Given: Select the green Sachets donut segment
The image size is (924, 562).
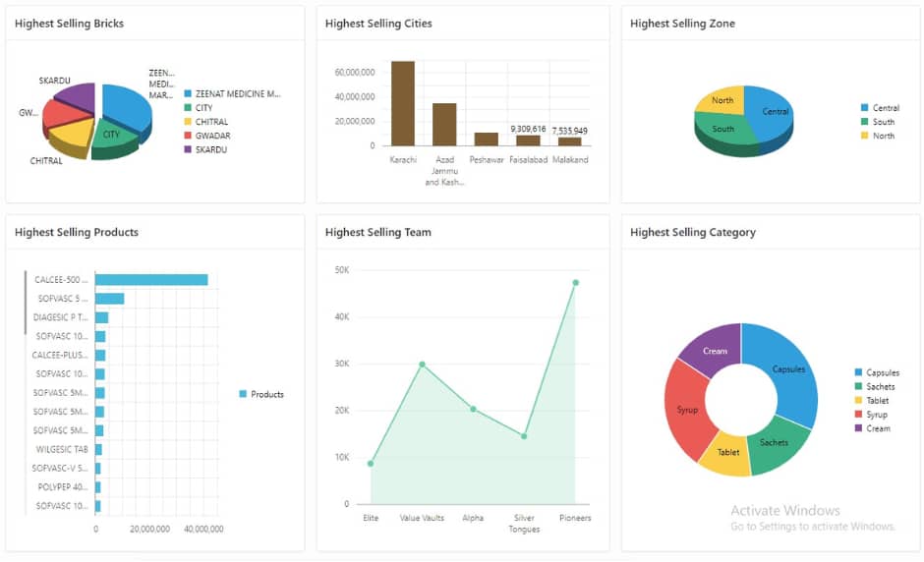Looking at the screenshot, I should click(x=778, y=445).
